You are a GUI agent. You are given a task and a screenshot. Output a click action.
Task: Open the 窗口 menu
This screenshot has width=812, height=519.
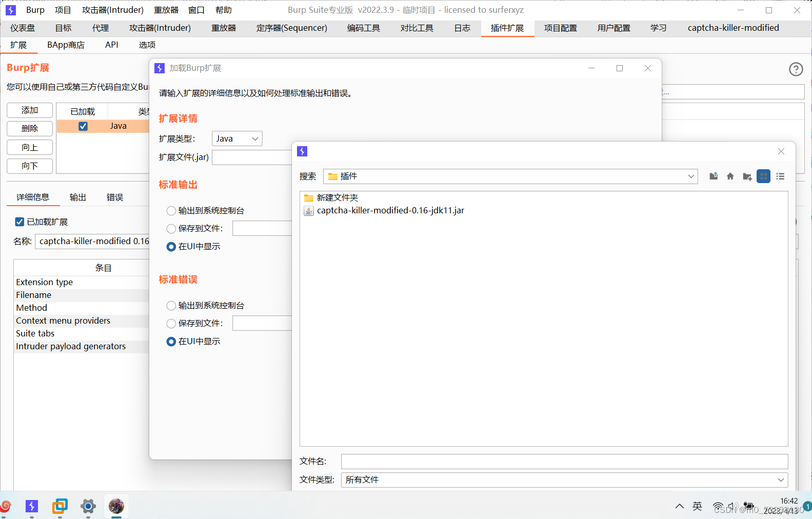coord(196,10)
